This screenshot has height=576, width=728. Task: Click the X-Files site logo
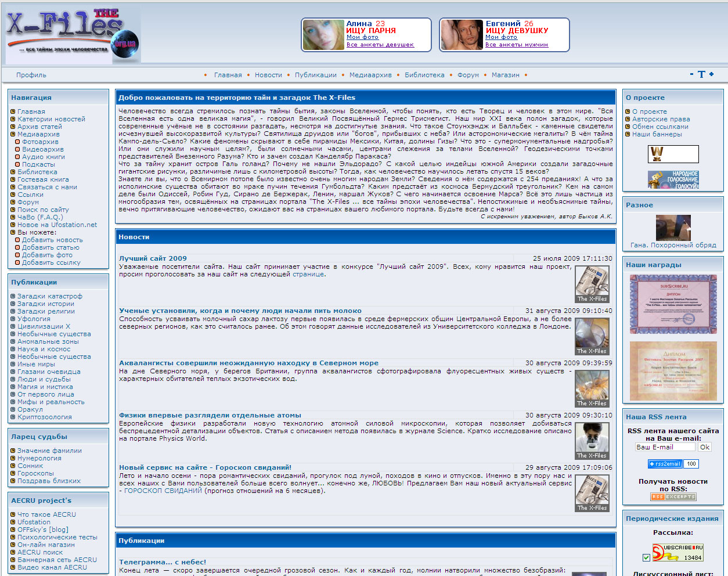click(73, 35)
